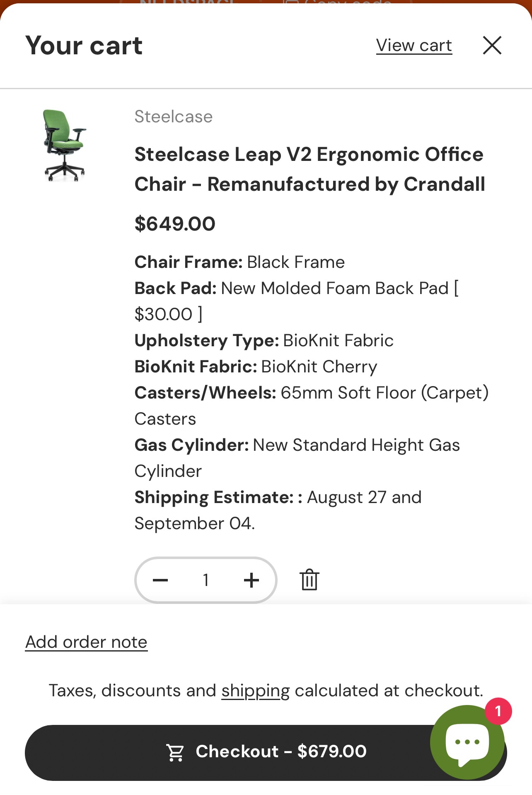Follow the shipping policy link
The image size is (532, 795).
pos(255,691)
